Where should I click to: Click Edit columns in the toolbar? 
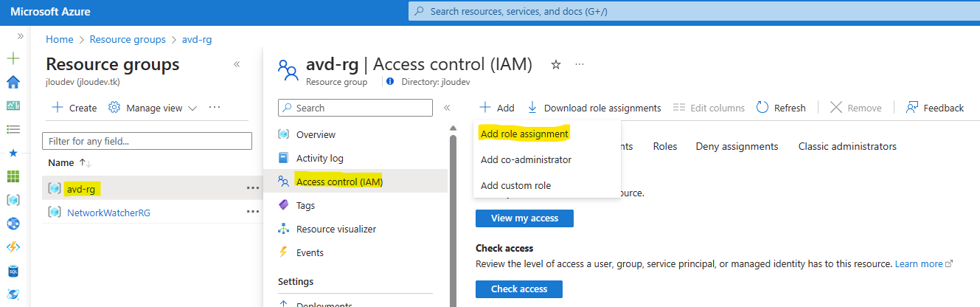coord(709,108)
